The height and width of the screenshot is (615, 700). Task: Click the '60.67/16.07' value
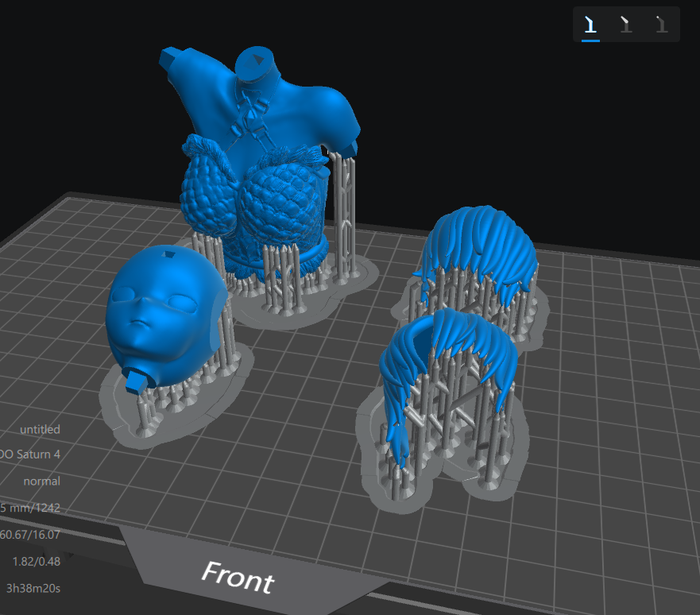pyautogui.click(x=30, y=535)
